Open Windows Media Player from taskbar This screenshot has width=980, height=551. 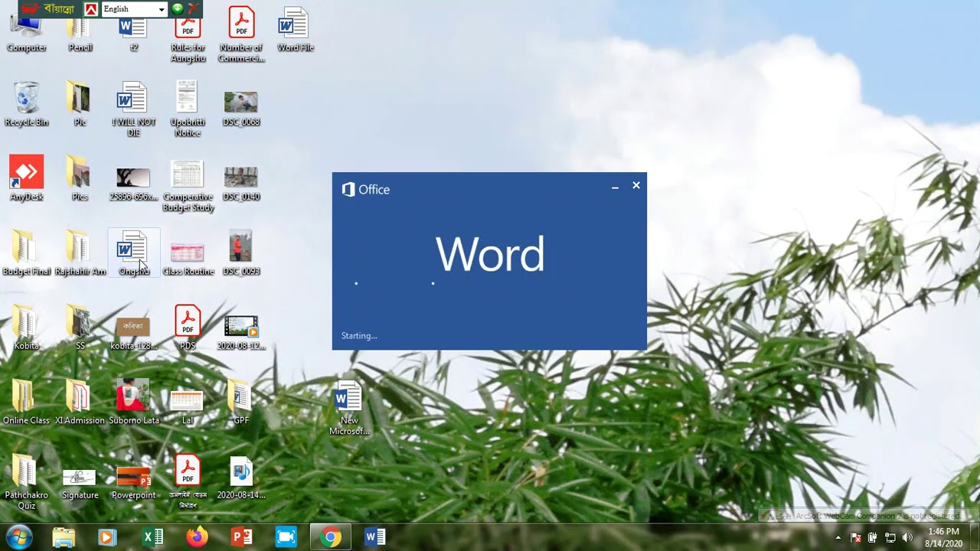coord(106,537)
